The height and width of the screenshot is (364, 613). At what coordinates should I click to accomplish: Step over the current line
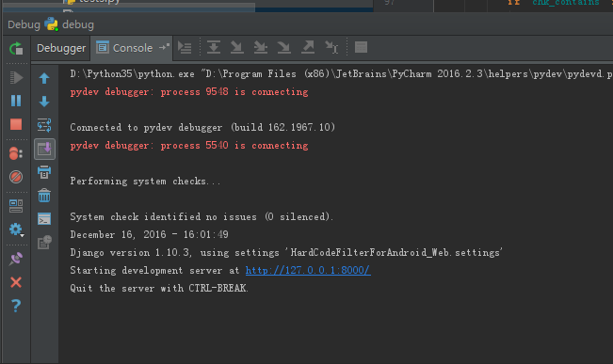tap(214, 47)
